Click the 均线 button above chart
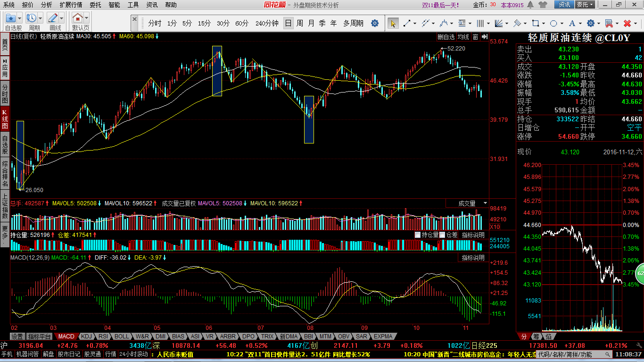 [x=463, y=37]
